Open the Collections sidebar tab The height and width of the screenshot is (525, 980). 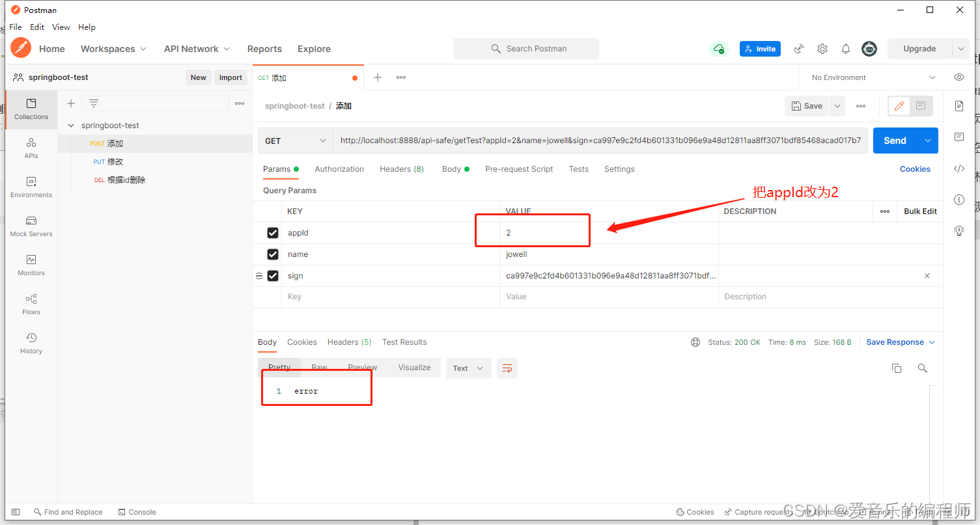click(31, 109)
